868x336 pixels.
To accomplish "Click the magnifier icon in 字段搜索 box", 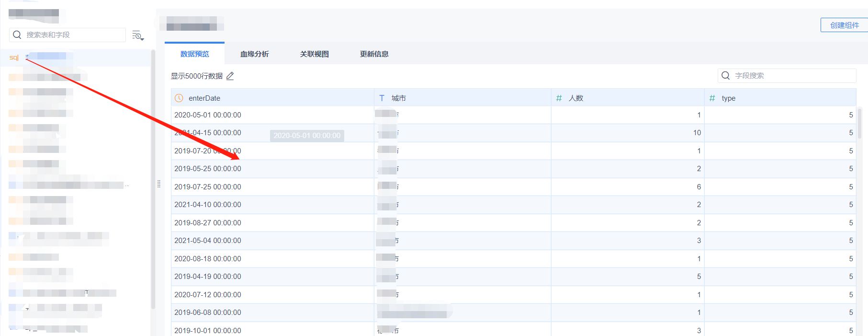I will pyautogui.click(x=725, y=75).
